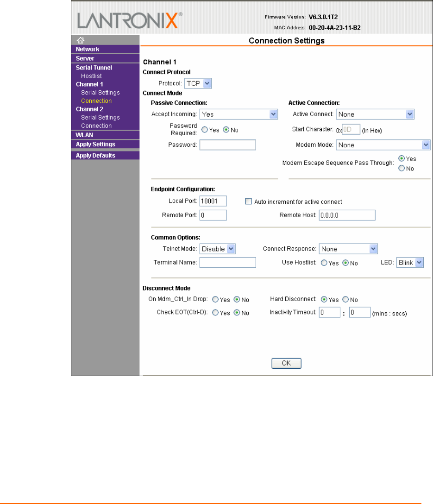Set Use Hostlist to No
The height and width of the screenshot is (504, 433).
pyautogui.click(x=345, y=263)
